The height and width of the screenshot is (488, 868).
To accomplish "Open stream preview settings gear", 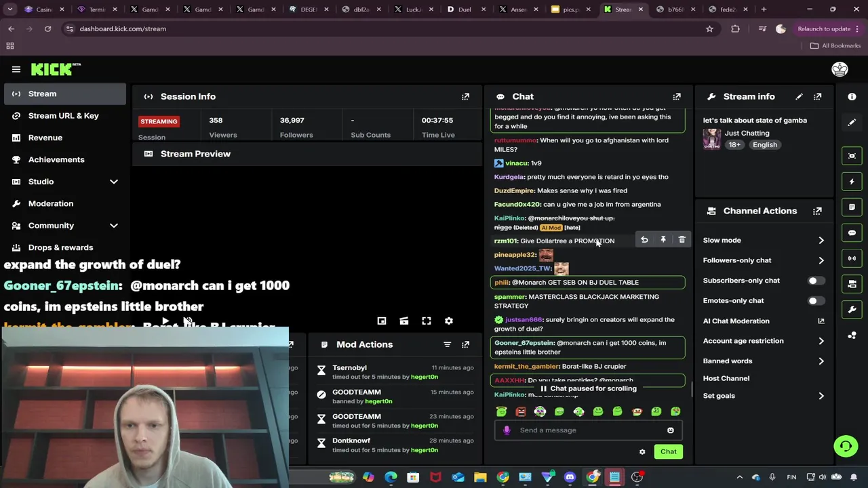I will [448, 321].
